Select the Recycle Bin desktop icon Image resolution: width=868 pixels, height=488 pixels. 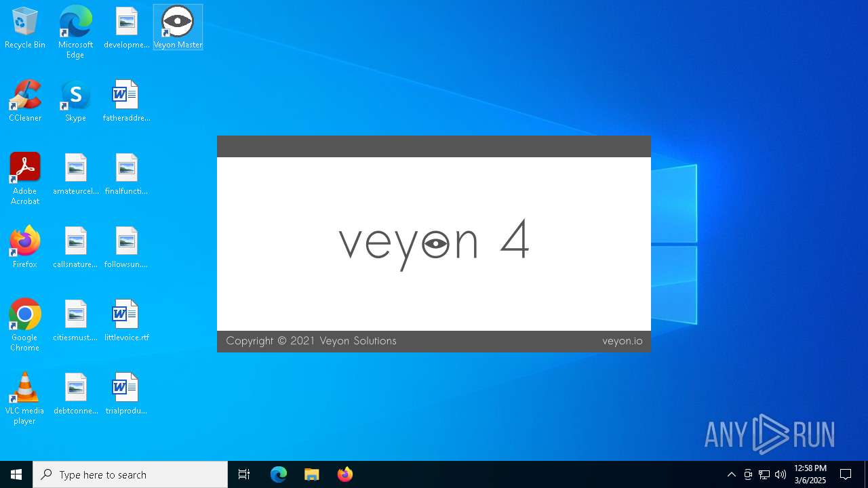[x=25, y=28]
